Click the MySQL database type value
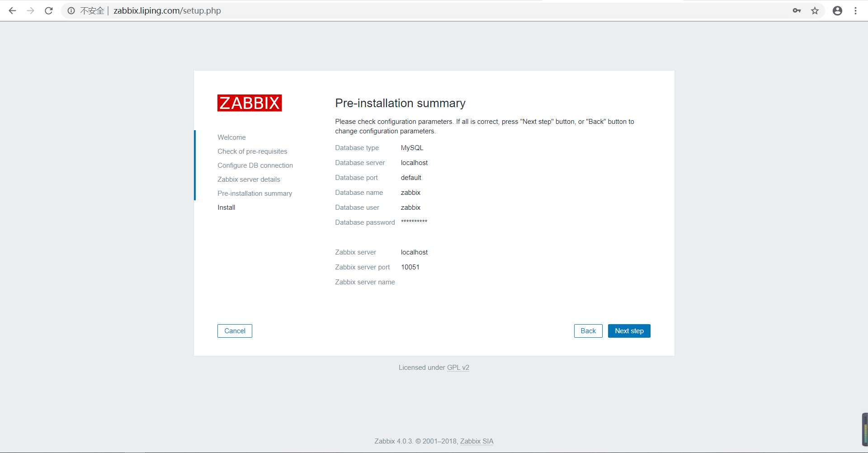 point(412,148)
